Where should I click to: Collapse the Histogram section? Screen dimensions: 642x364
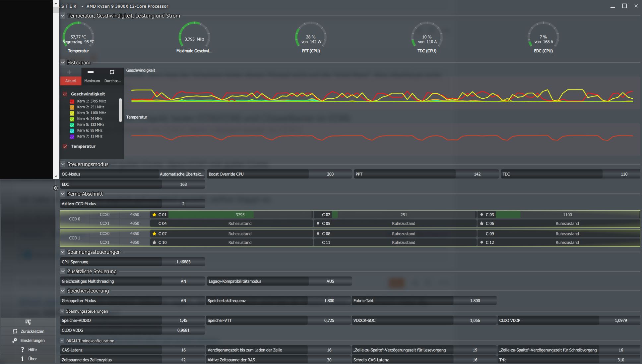tap(63, 62)
